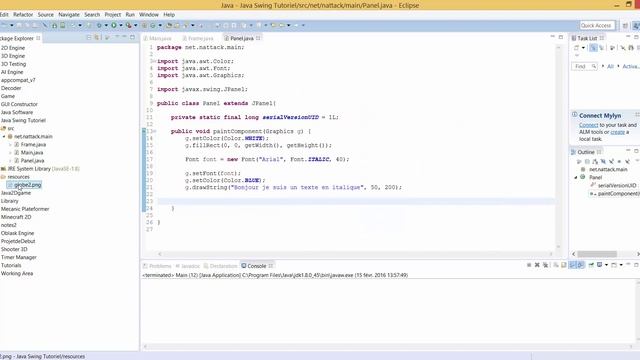
Task: Open the Source menu
Action: (46, 14)
